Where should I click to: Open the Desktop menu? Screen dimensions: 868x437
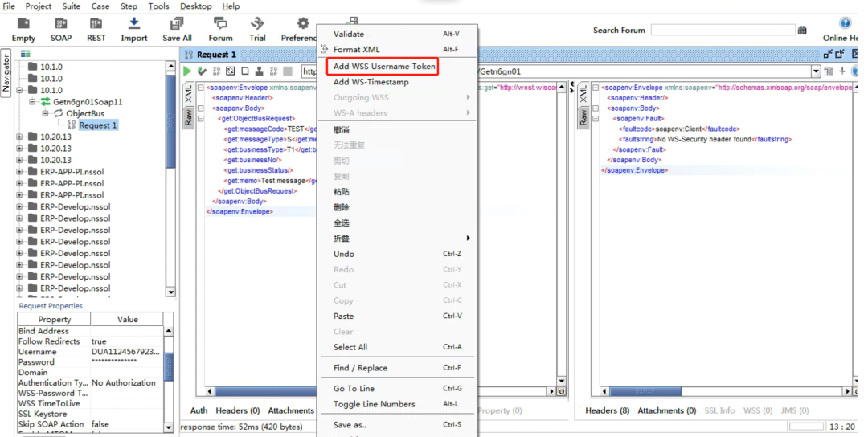click(x=195, y=6)
